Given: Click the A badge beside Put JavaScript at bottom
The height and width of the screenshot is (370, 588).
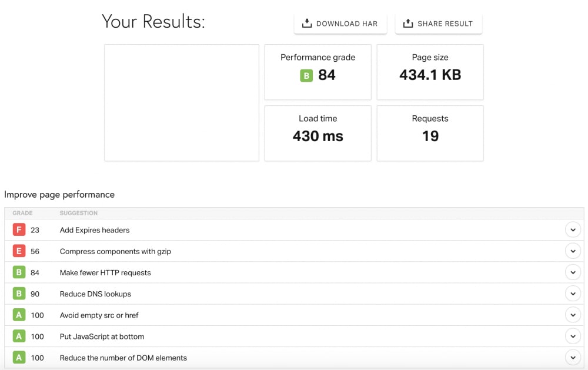Looking at the screenshot, I should click(19, 336).
